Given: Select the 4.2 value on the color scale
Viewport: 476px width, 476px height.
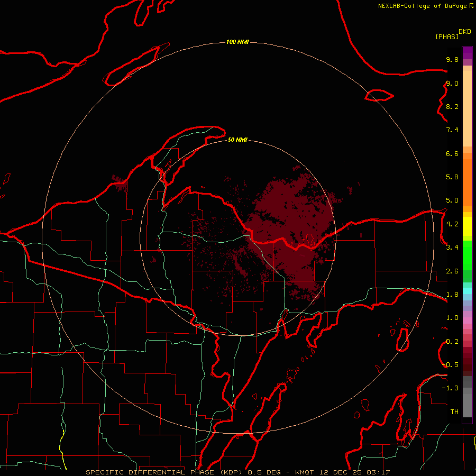Looking at the screenshot, I should (x=452, y=224).
